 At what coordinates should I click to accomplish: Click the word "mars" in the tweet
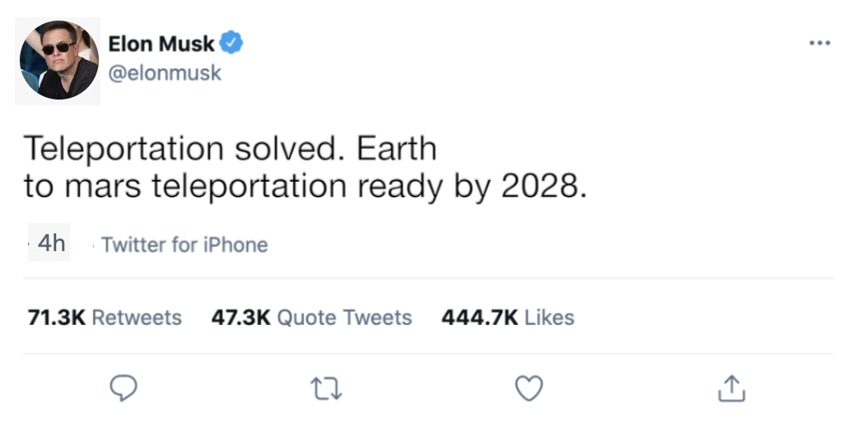point(104,186)
